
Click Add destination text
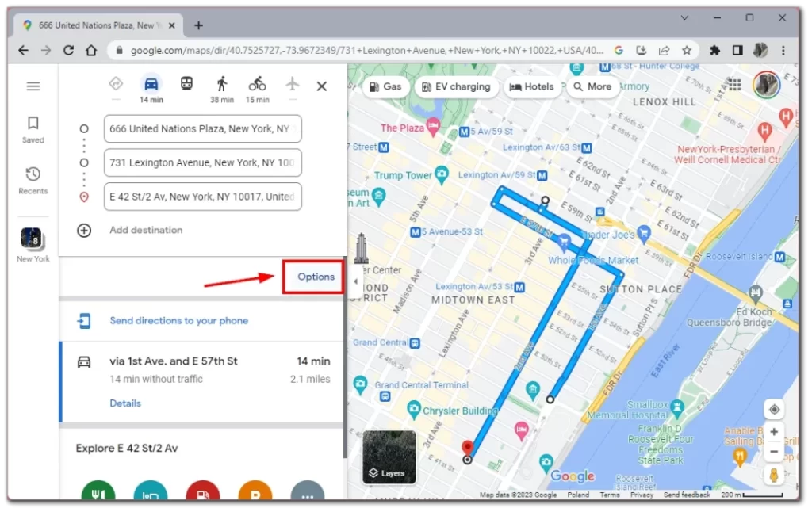point(146,230)
